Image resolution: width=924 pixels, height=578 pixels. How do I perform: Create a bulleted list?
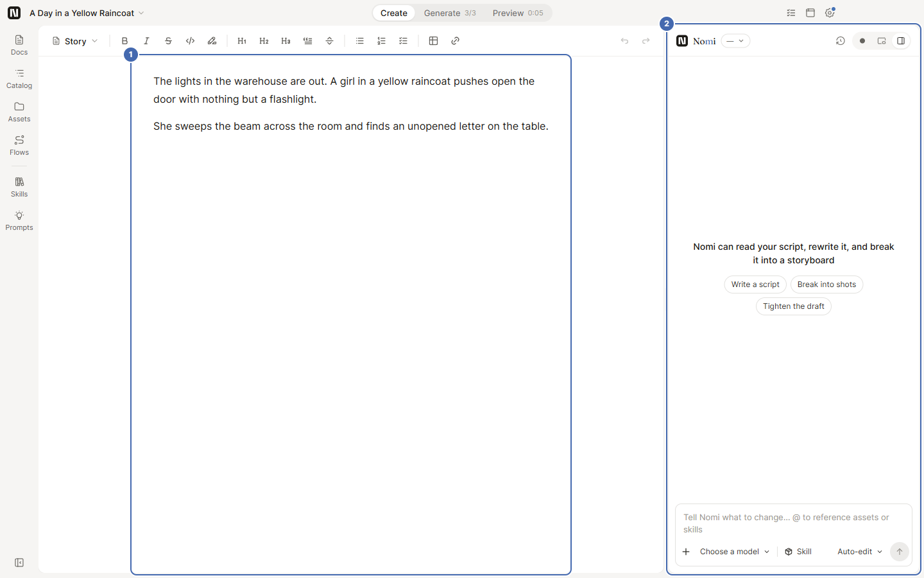[x=359, y=41]
